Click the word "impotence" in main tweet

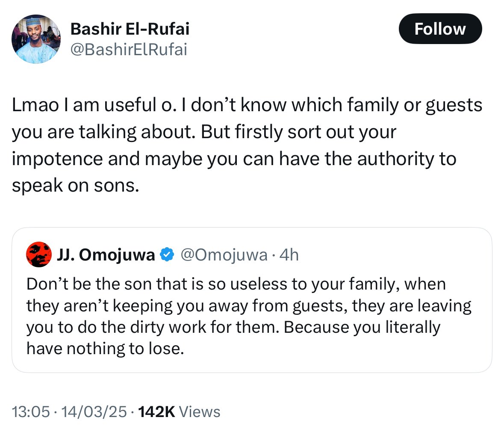click(57, 159)
